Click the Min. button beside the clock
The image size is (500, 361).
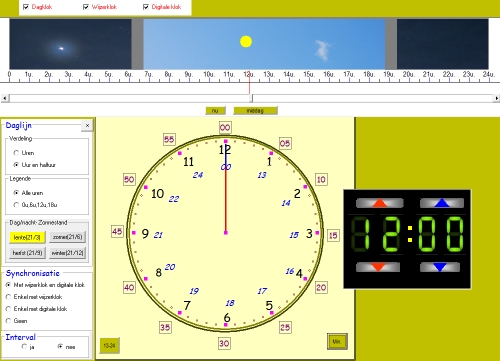tap(337, 342)
